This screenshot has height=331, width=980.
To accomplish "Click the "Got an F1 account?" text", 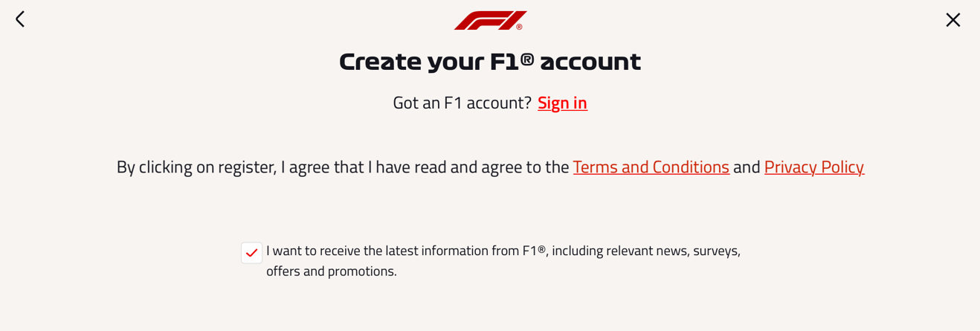I will coord(462,103).
